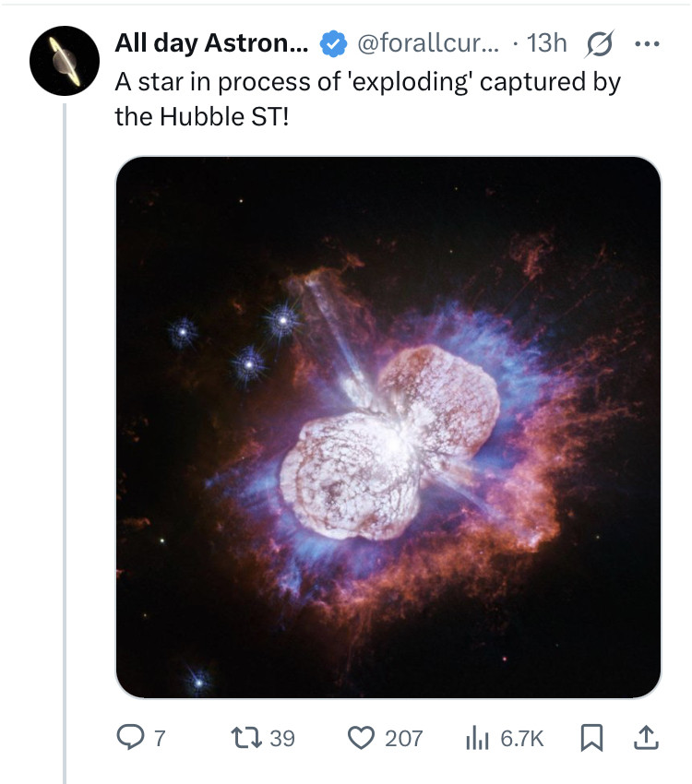Click the reply count number 7

tap(160, 738)
